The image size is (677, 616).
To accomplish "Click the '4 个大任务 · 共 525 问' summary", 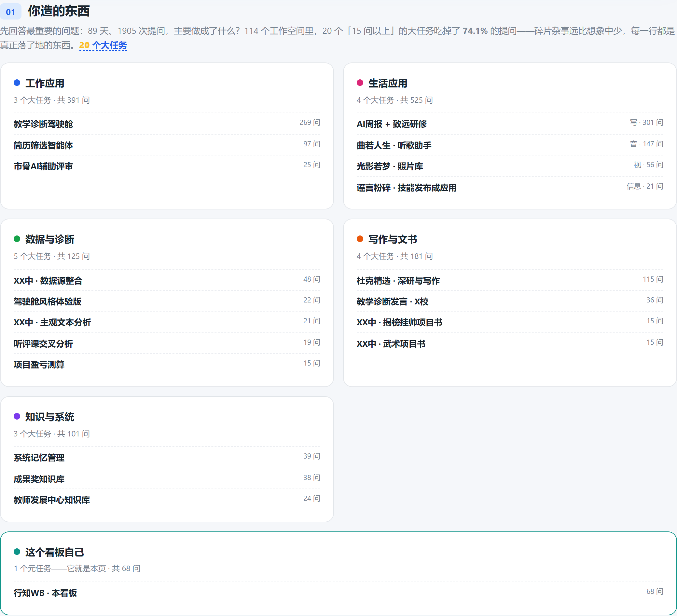I will click(x=394, y=100).
